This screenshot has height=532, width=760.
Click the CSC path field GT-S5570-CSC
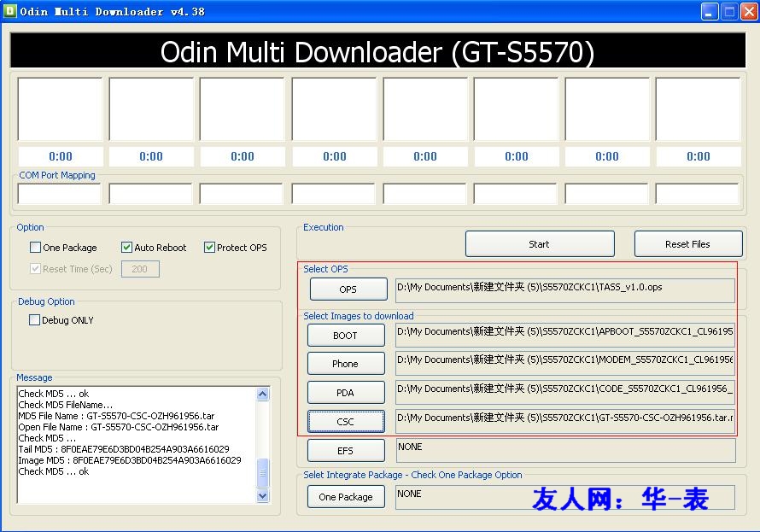(x=565, y=421)
